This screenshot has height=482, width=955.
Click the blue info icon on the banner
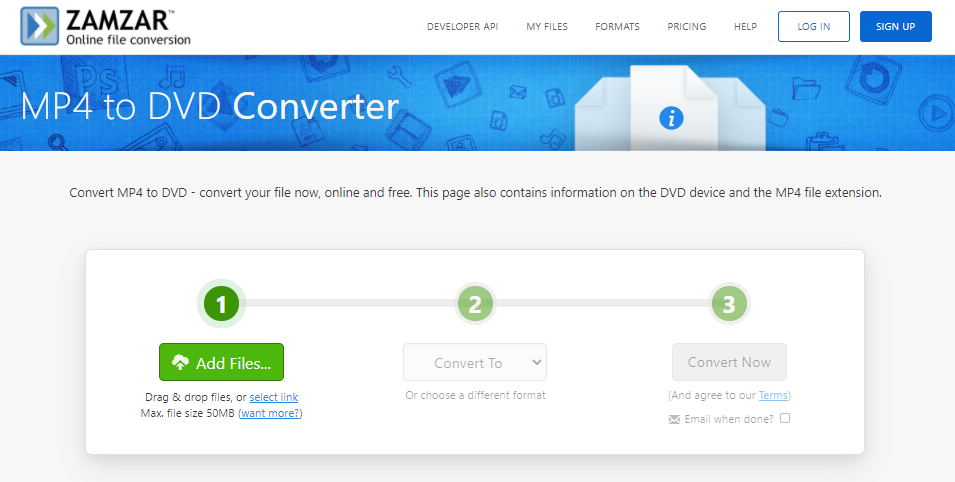[x=671, y=118]
